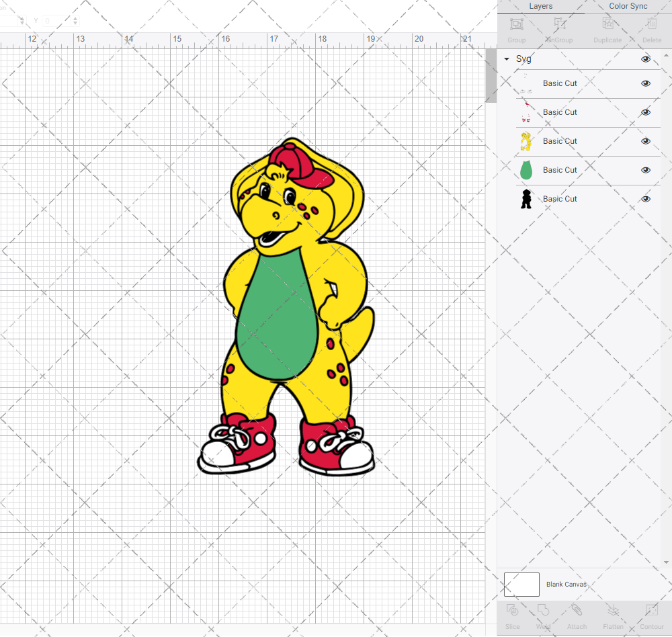Image resolution: width=672 pixels, height=637 pixels.
Task: Change the Blank Canvas color swatch
Action: [x=521, y=584]
